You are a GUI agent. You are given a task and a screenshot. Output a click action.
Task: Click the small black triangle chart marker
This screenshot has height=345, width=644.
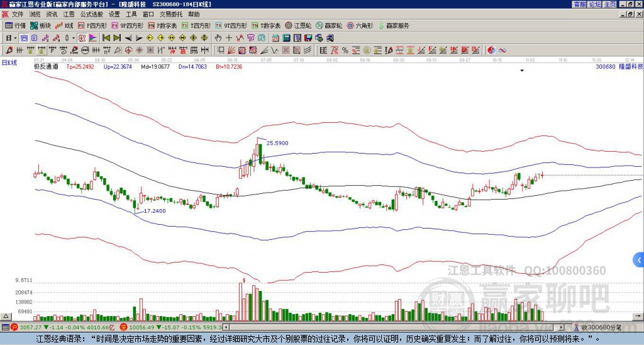click(522, 71)
